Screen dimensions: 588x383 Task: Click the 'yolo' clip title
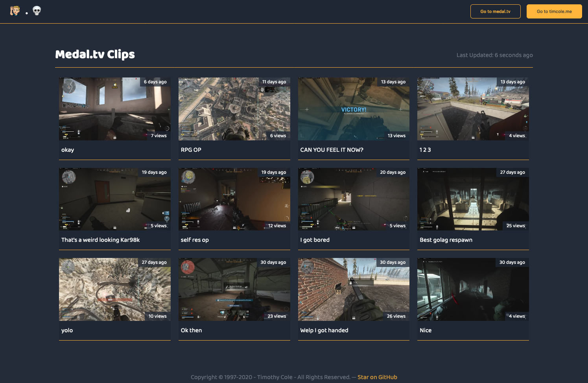click(x=67, y=330)
